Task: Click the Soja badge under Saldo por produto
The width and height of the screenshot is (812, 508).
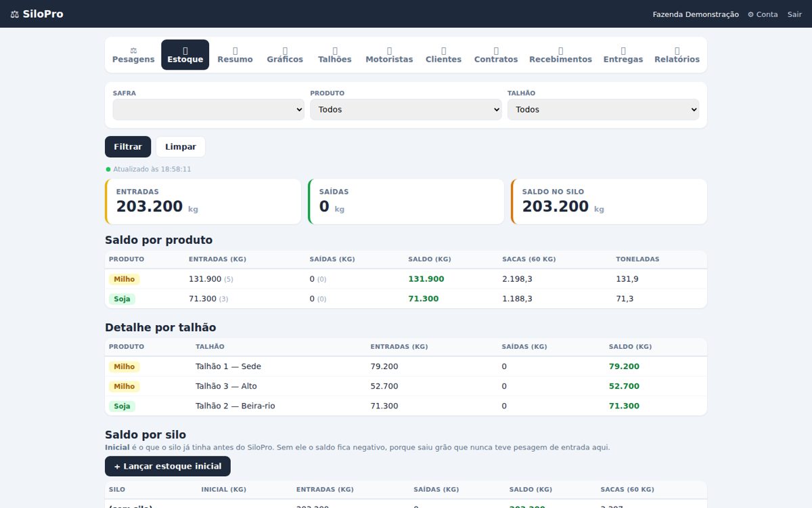Action: 122,299
